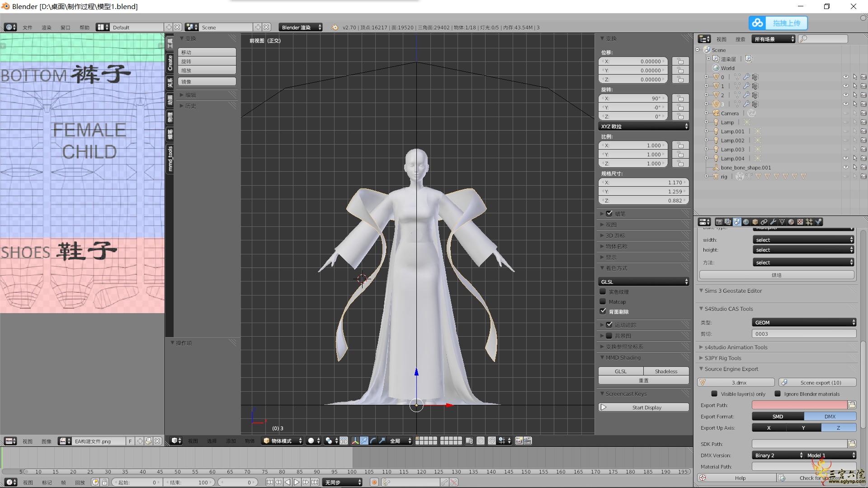
Task: Open the Binary 2 DMX version dropdown
Action: 778,455
